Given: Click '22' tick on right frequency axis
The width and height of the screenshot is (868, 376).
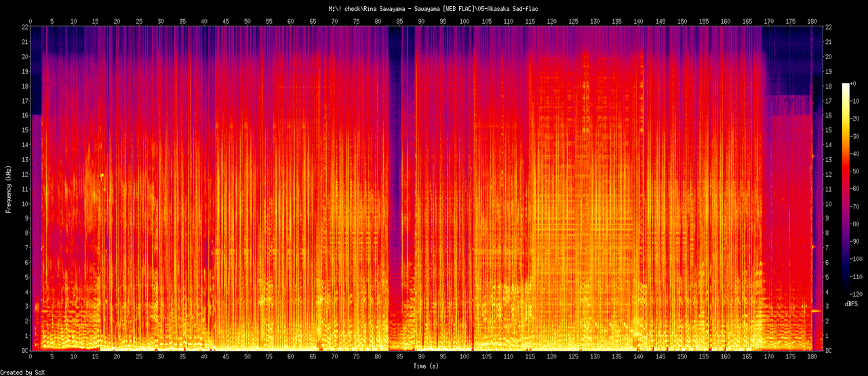Looking at the screenshot, I should 829,26.
